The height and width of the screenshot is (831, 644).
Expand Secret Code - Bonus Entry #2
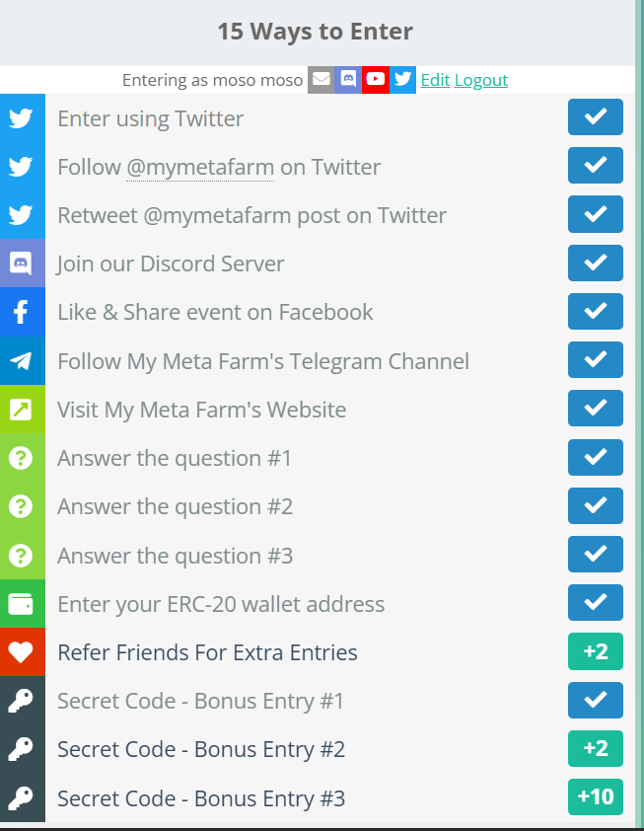pyautogui.click(x=318, y=749)
